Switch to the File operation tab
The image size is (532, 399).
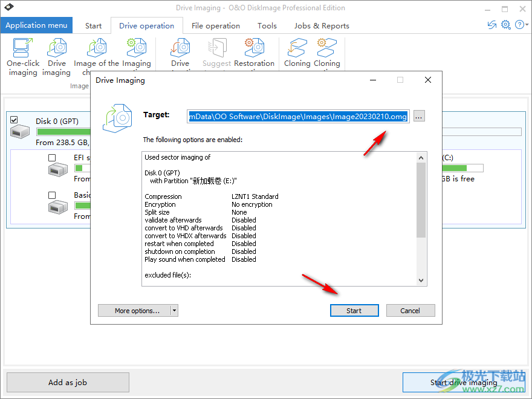215,26
